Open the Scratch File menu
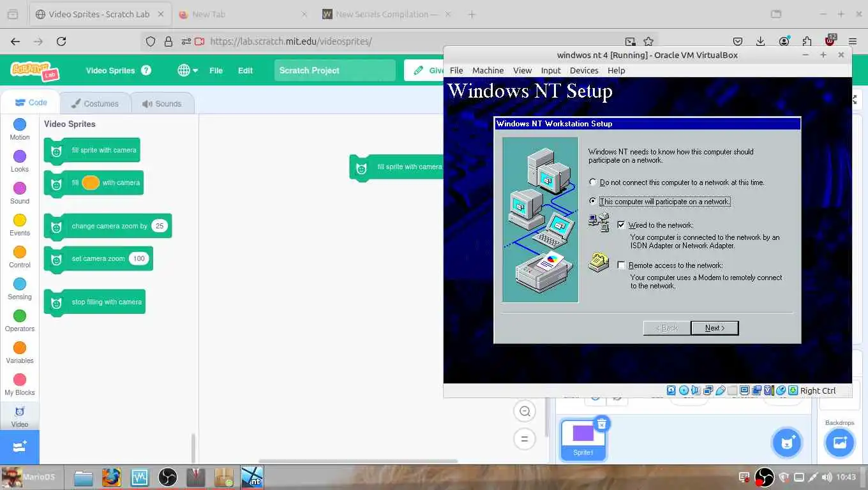Viewport: 868px width, 490px height. click(x=216, y=70)
